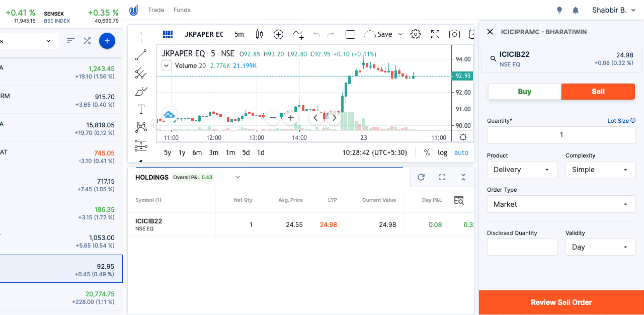Click the Upstox logo icon

point(133,10)
